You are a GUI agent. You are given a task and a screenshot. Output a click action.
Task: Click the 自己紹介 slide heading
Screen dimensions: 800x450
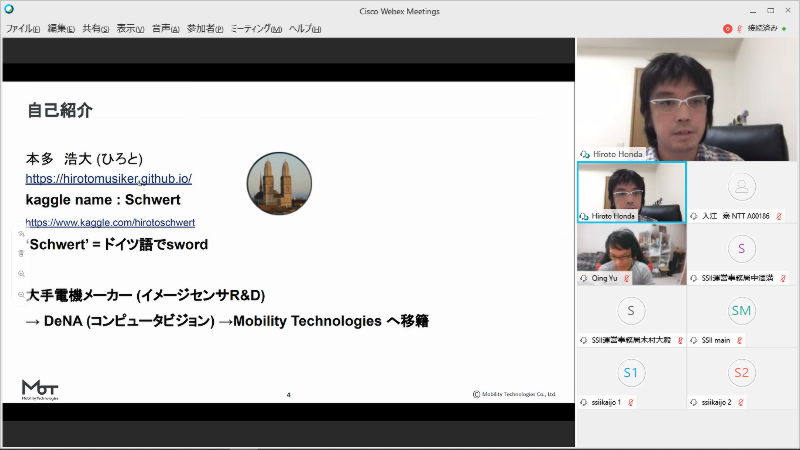pos(60,110)
